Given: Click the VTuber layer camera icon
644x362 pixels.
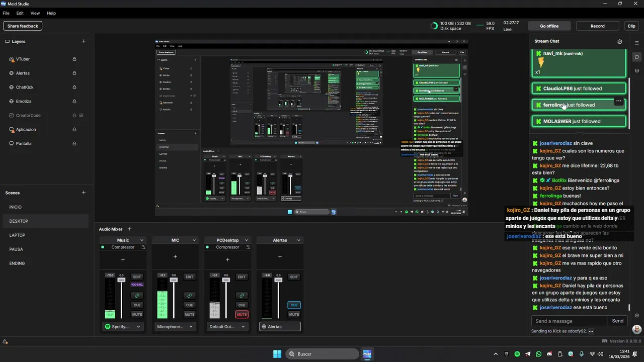Looking at the screenshot, I should (12, 59).
